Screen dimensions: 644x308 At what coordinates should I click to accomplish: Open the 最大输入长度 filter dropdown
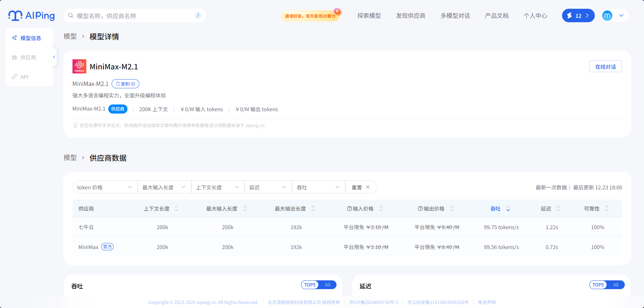click(164, 187)
